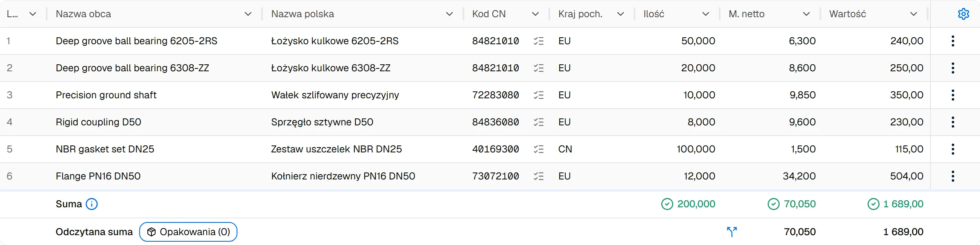Open three-dot menu for Rigid coupling D50

[953, 122]
